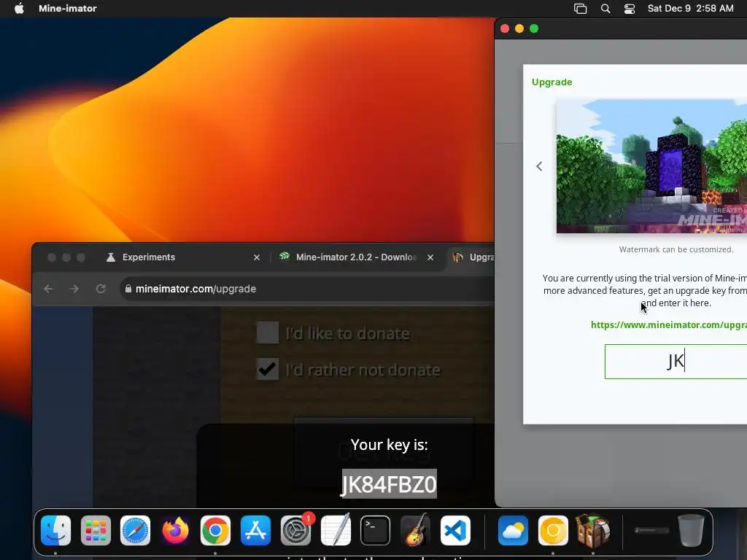
Task: Open TextEdit from the dock
Action: 336,530
